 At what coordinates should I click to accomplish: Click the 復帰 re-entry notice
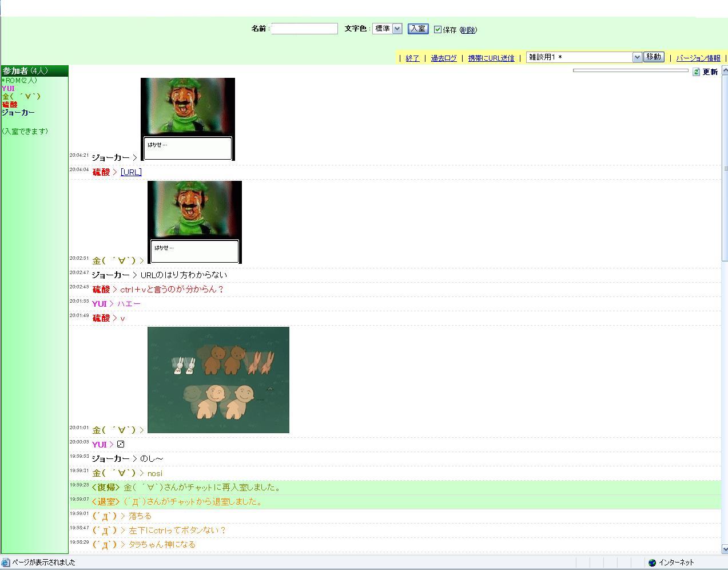click(x=395, y=488)
